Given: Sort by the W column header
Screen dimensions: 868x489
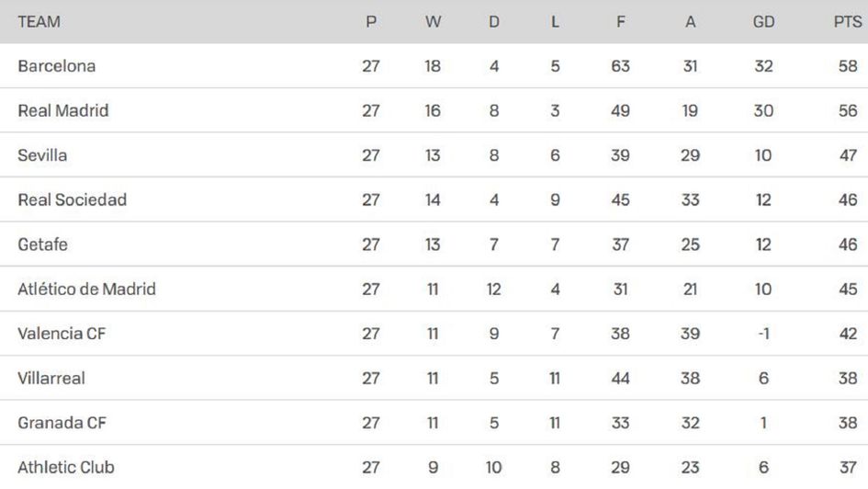Looking at the screenshot, I should [x=433, y=22].
